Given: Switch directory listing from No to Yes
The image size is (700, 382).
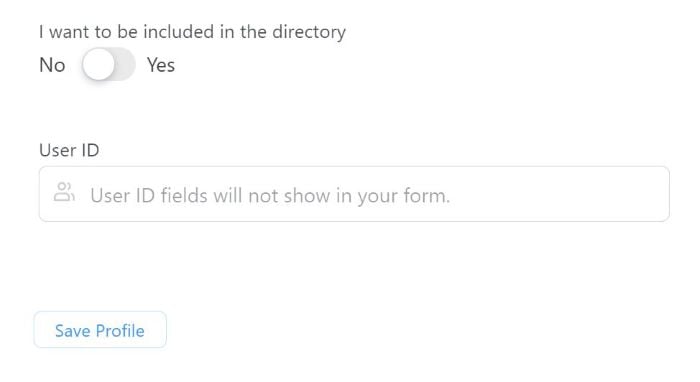Looking at the screenshot, I should (108, 65).
